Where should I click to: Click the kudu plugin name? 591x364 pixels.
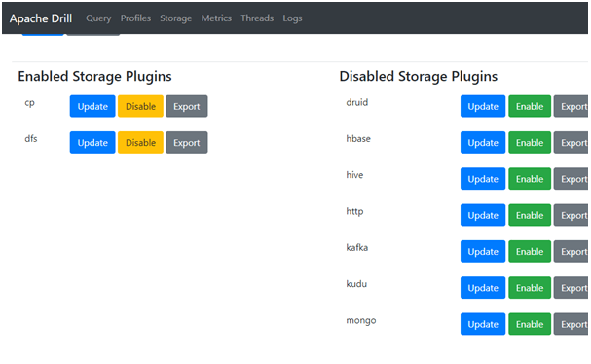point(356,284)
